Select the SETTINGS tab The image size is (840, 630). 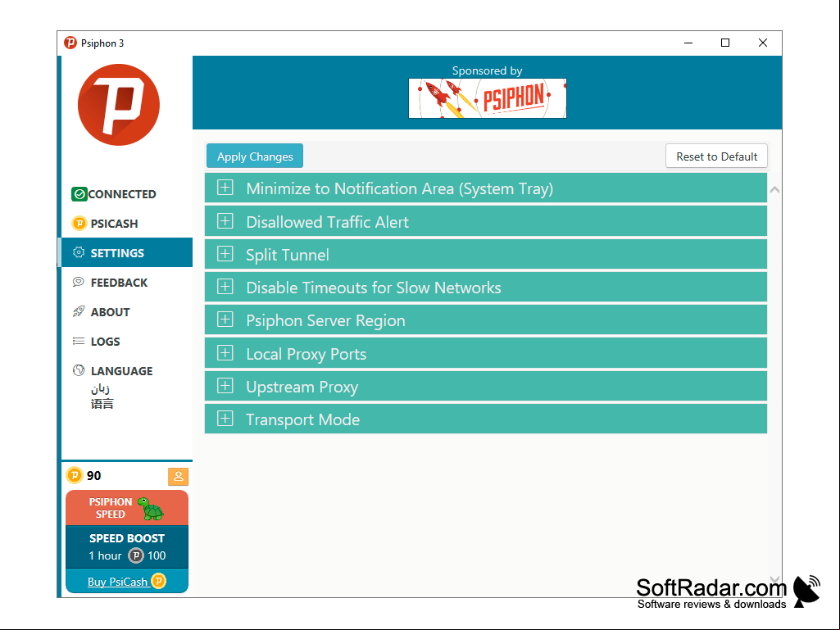pyautogui.click(x=127, y=252)
